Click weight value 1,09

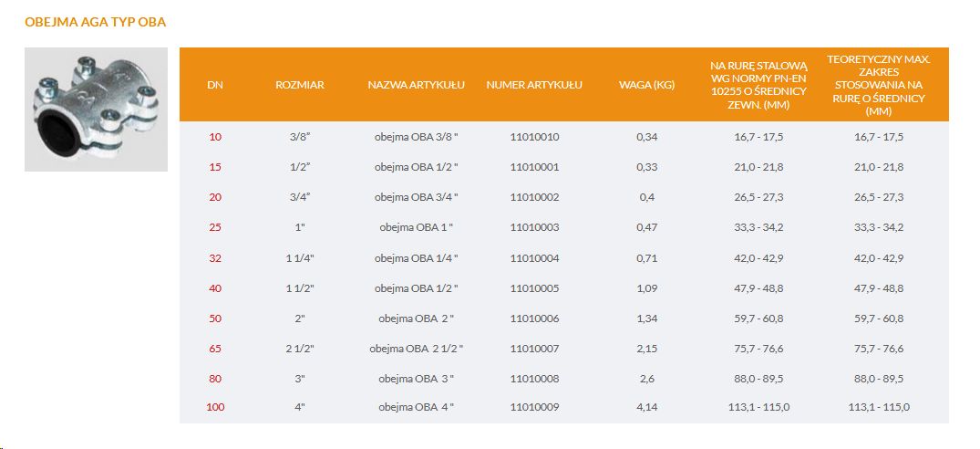coord(647,288)
